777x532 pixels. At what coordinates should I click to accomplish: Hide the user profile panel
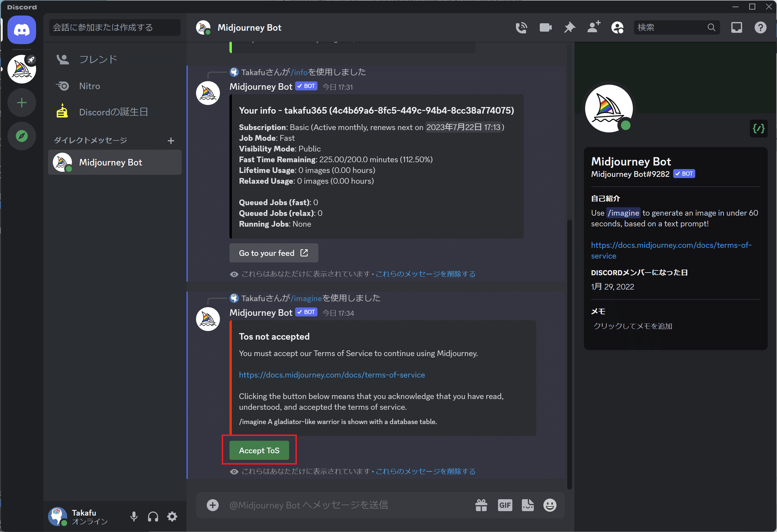click(x=617, y=27)
